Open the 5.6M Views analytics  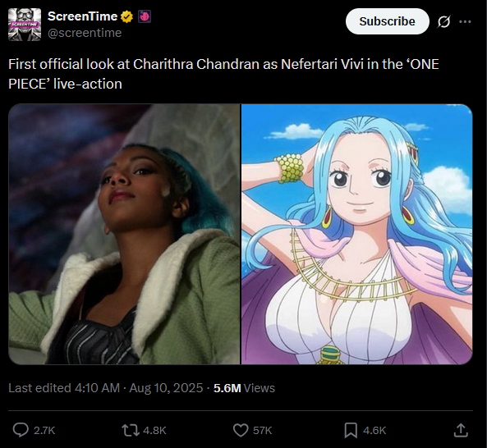244,388
